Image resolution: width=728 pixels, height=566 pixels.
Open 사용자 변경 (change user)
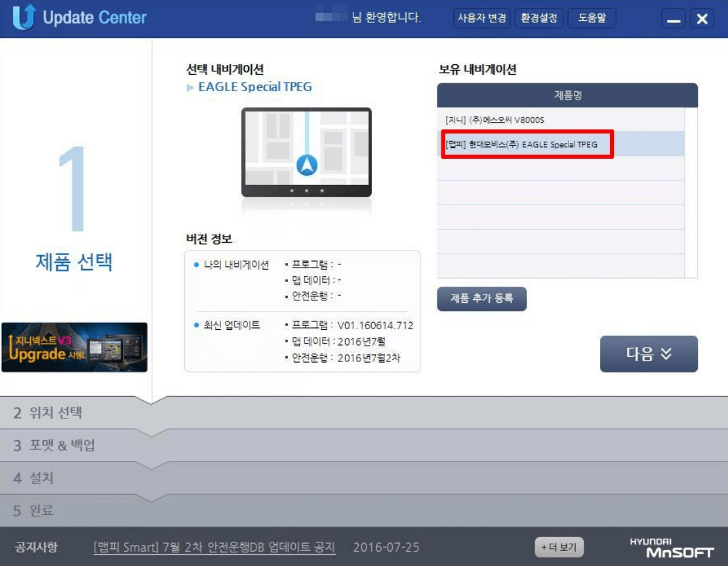(x=481, y=18)
